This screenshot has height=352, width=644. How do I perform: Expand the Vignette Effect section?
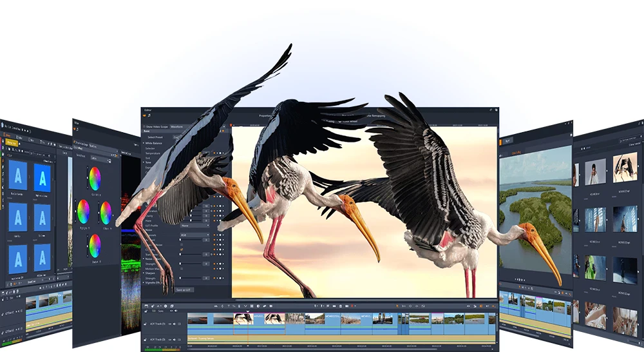coord(144,282)
